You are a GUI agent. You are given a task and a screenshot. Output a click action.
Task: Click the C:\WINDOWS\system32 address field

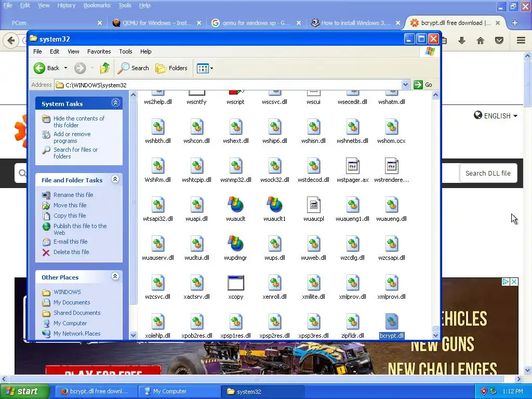click(232, 85)
